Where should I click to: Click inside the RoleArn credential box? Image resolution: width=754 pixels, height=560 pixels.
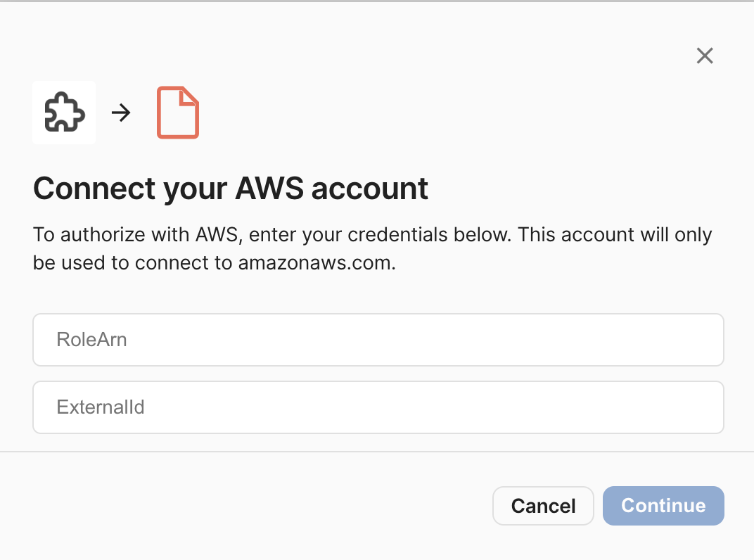(x=378, y=340)
